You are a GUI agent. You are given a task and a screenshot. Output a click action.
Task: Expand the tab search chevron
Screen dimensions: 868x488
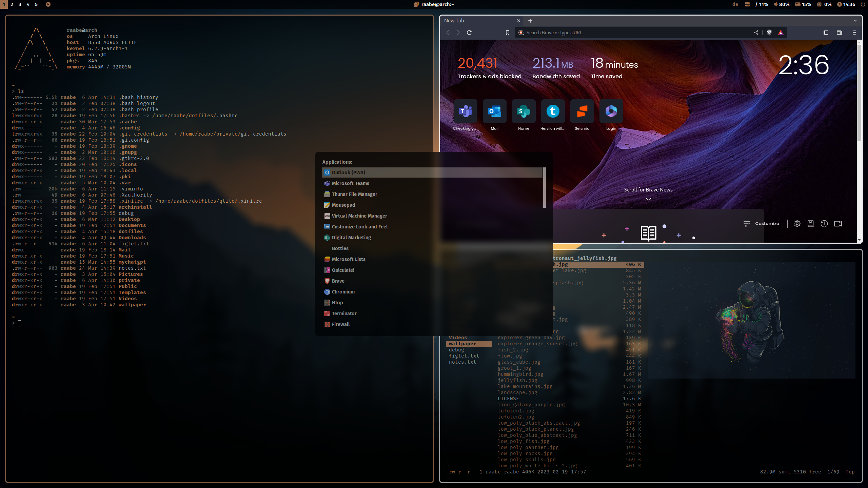coord(855,21)
